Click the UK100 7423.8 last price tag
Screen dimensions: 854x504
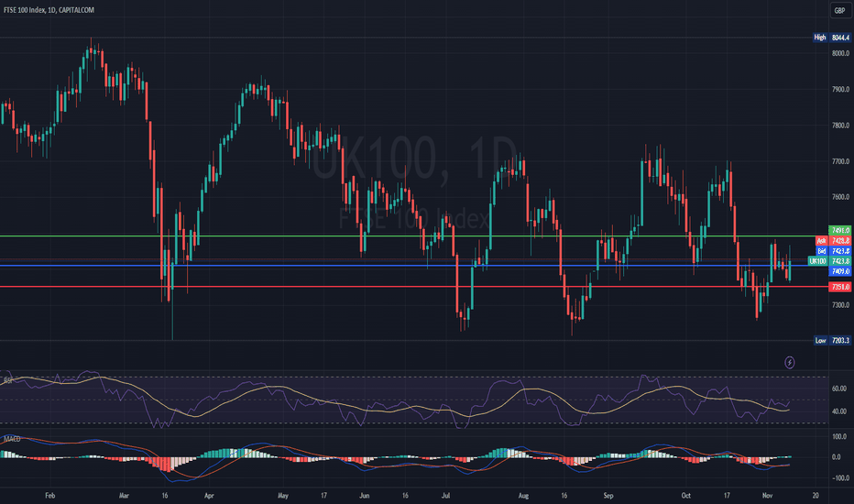(829, 261)
